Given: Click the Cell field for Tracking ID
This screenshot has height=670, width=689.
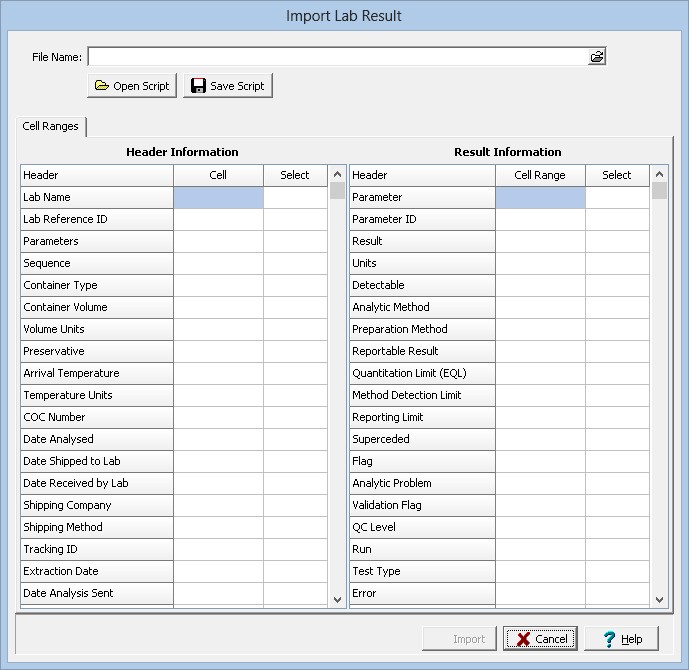Looking at the screenshot, I should 218,550.
